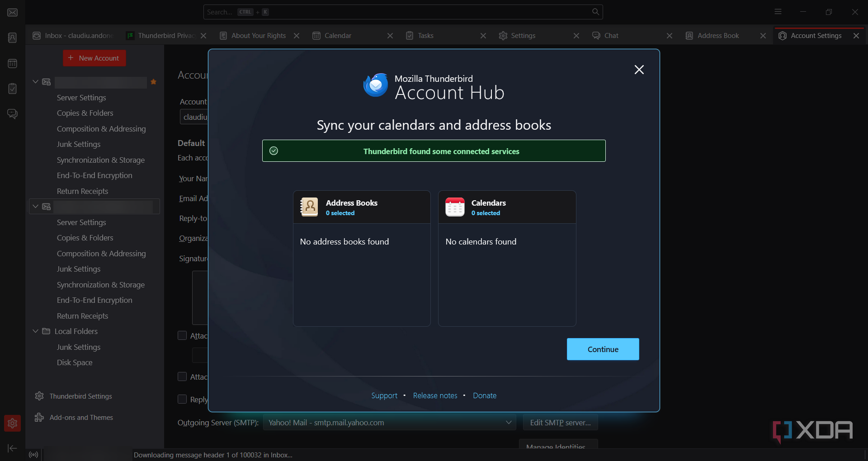Open the Support link
This screenshot has height=461, width=868.
(x=384, y=395)
